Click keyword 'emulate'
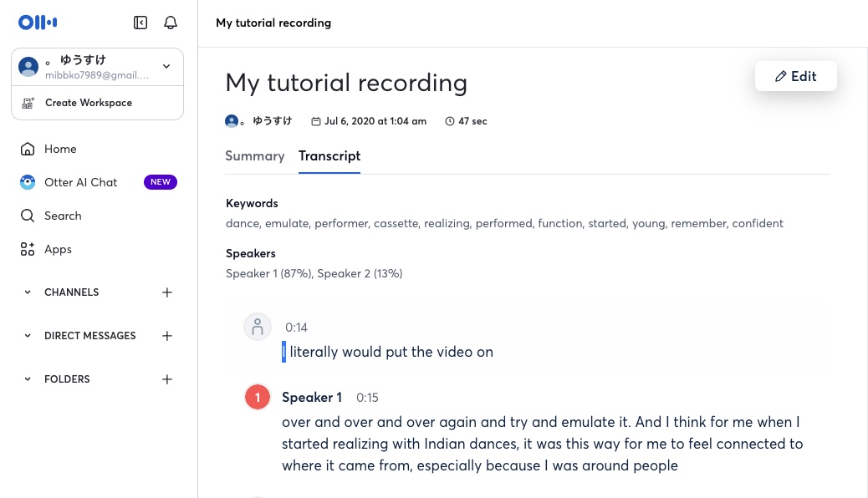 pyautogui.click(x=287, y=223)
